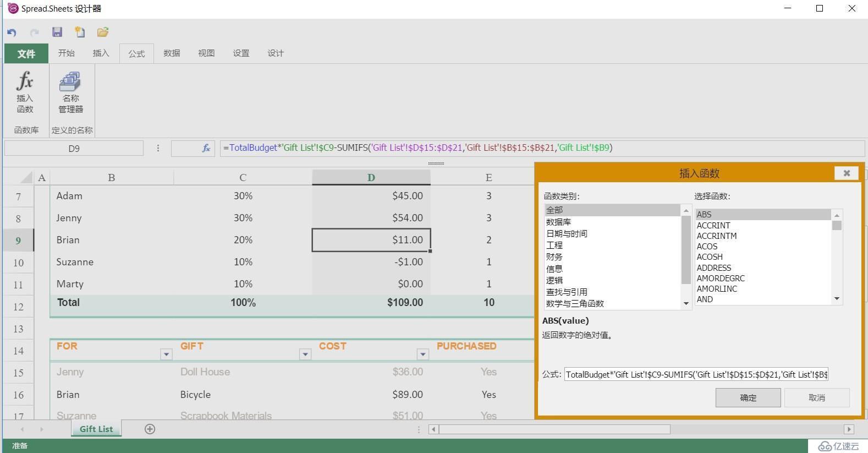This screenshot has width=868, height=453.
Task: Switch to the 开始 (Home) tab
Action: coord(66,53)
